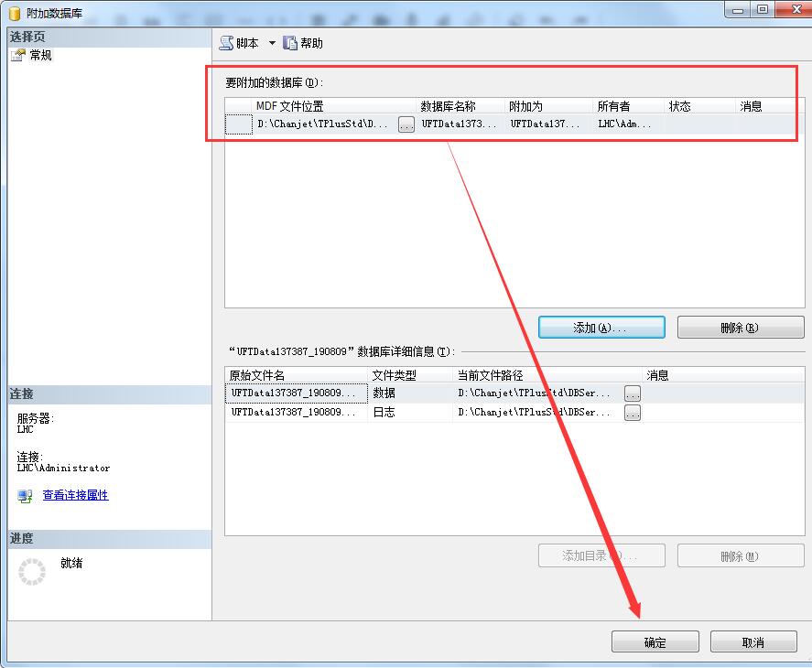Click the 删除(R) button
Viewport: 812px width, 668px height.
pos(740,328)
